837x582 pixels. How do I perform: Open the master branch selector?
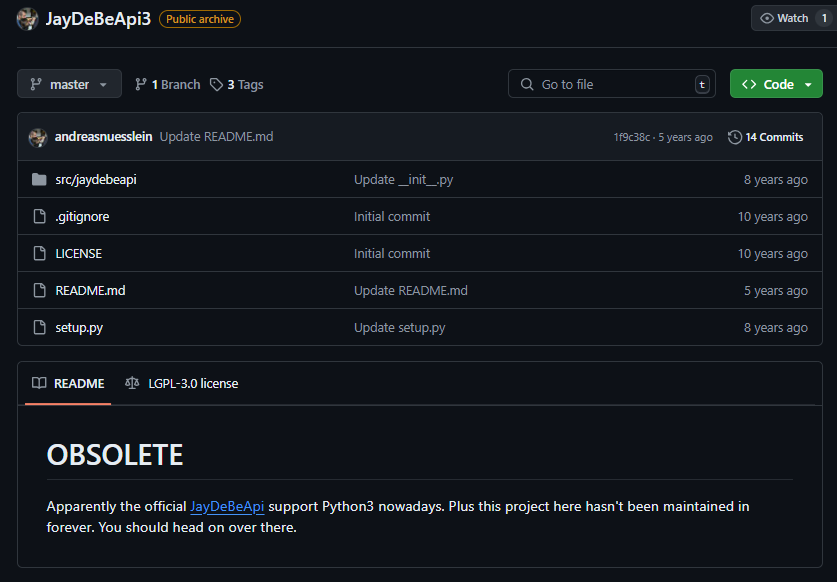tap(68, 84)
